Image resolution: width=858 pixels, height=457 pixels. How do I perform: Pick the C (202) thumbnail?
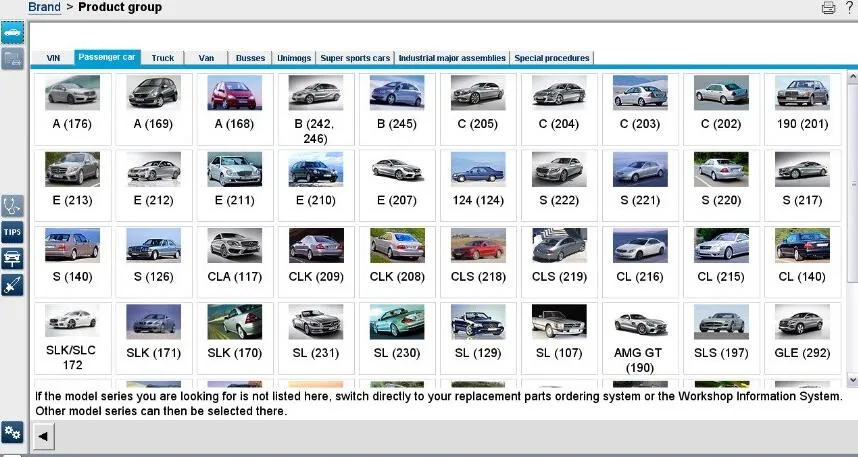tap(721, 93)
